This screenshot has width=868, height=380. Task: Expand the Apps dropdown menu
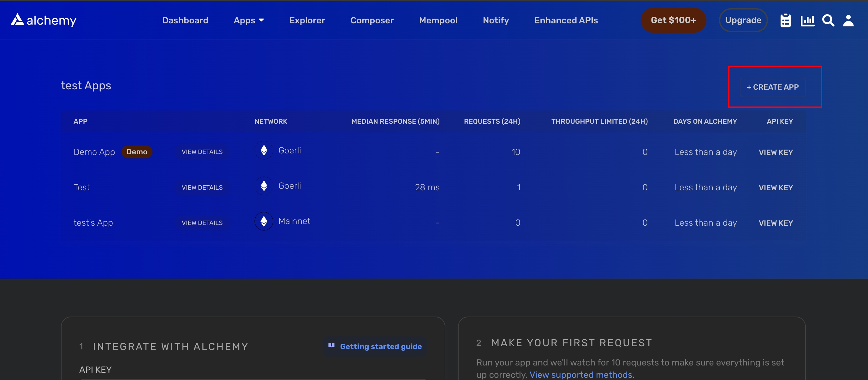click(x=249, y=21)
